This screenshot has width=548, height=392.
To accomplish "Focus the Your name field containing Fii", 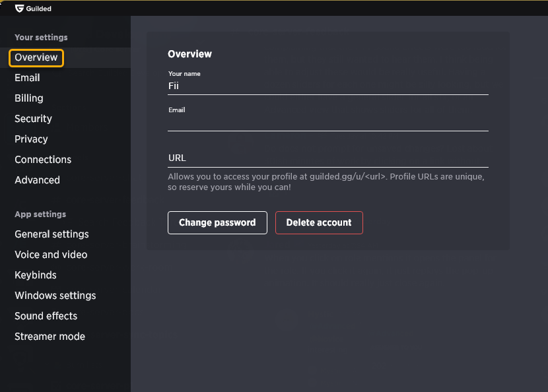I will (x=328, y=86).
